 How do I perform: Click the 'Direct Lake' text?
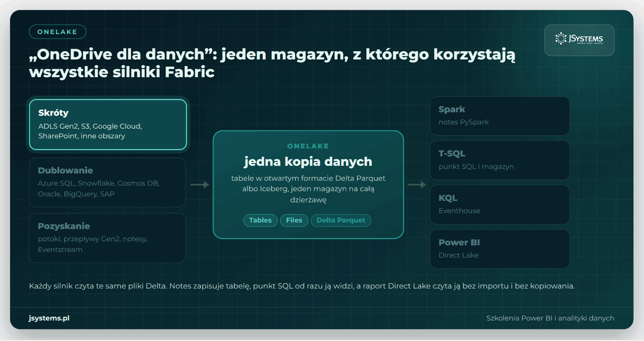click(x=459, y=255)
